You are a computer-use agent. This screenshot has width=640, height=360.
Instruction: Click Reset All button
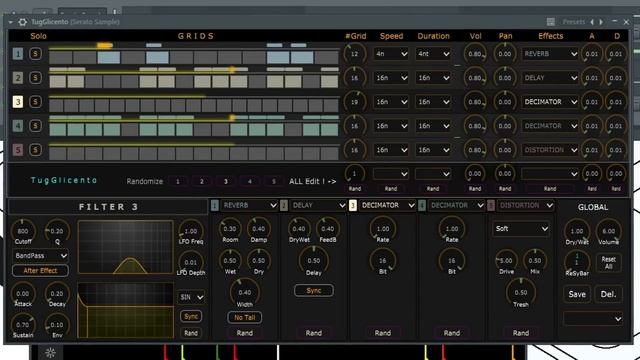[608, 262]
